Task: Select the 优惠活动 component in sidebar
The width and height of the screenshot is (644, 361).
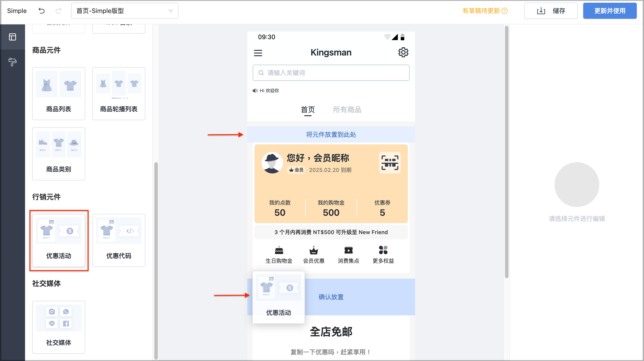Action: tap(59, 240)
